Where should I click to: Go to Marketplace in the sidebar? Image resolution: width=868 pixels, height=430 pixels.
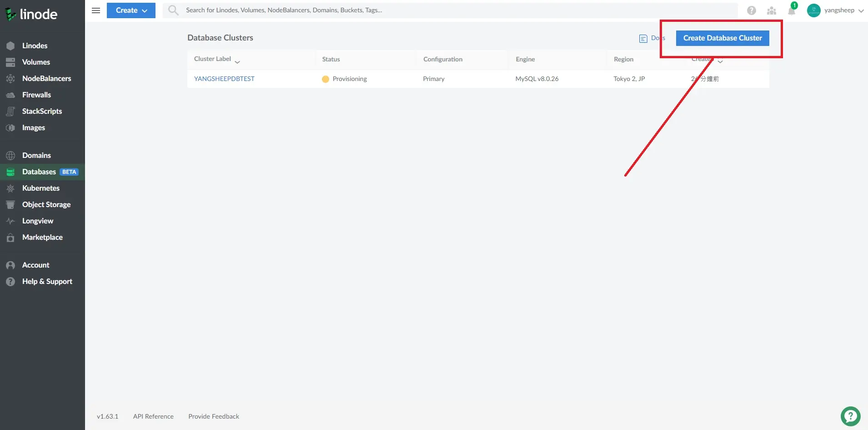[42, 237]
